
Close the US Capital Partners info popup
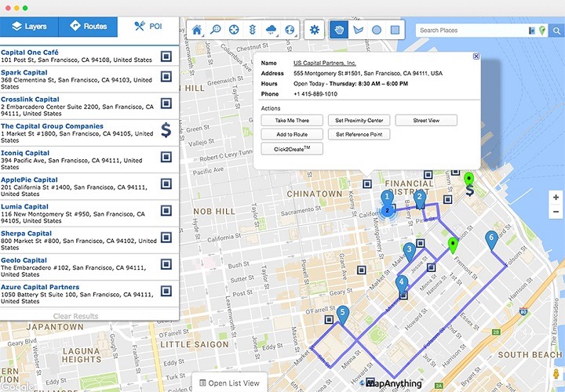pyautogui.click(x=476, y=56)
